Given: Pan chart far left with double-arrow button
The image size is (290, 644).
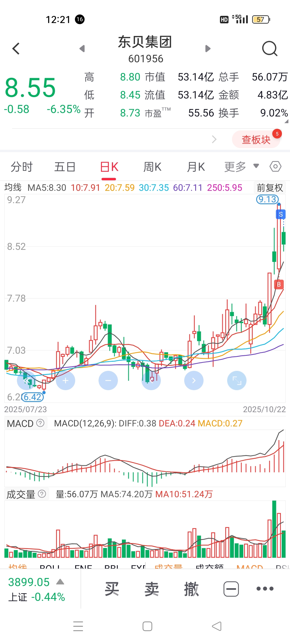Looking at the screenshot, I should coord(26,380).
